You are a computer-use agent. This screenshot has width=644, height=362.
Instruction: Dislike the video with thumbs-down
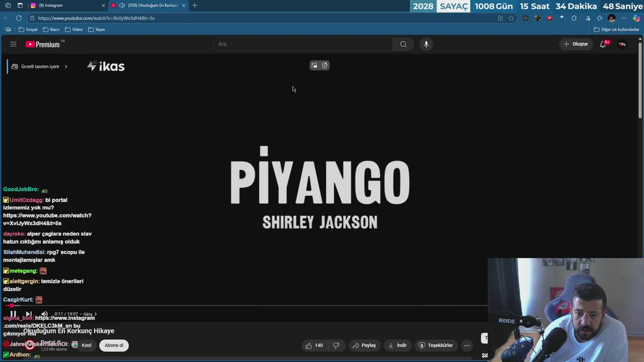[x=336, y=345]
